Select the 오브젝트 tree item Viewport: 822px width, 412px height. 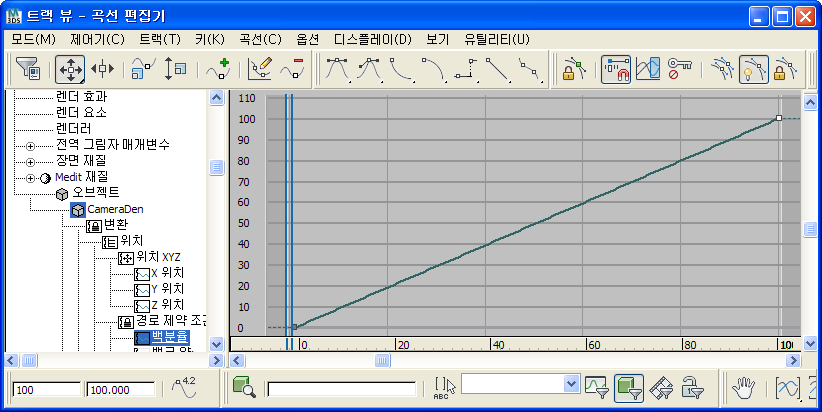pos(95,192)
